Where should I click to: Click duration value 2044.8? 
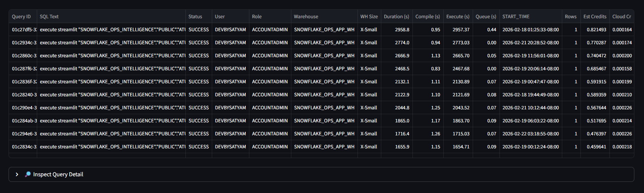tap(402, 108)
